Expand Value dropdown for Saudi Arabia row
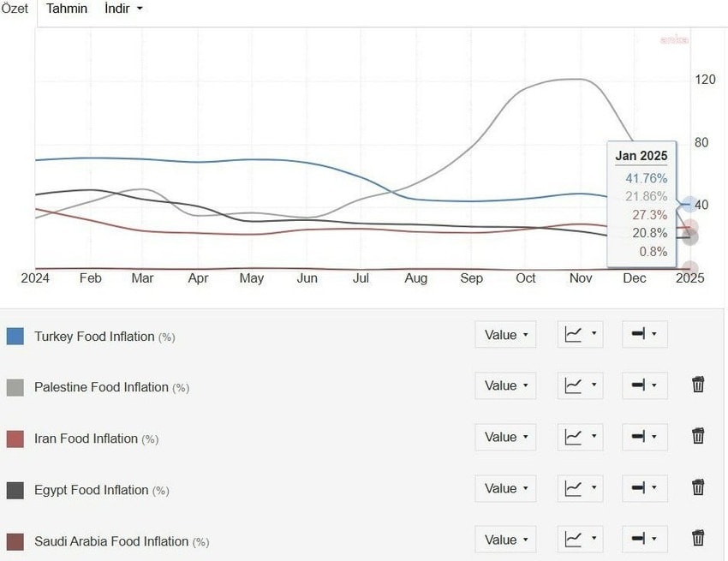The height and width of the screenshot is (561, 728). (505, 540)
